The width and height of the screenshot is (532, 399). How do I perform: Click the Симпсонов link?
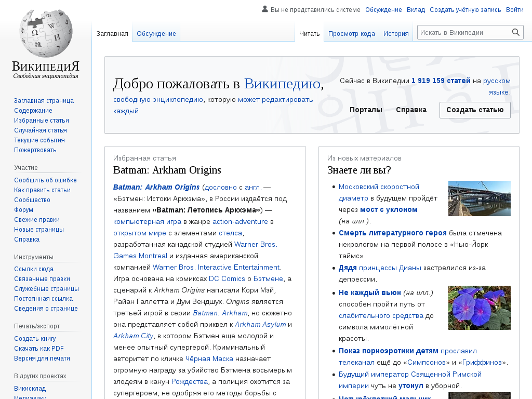(427, 362)
